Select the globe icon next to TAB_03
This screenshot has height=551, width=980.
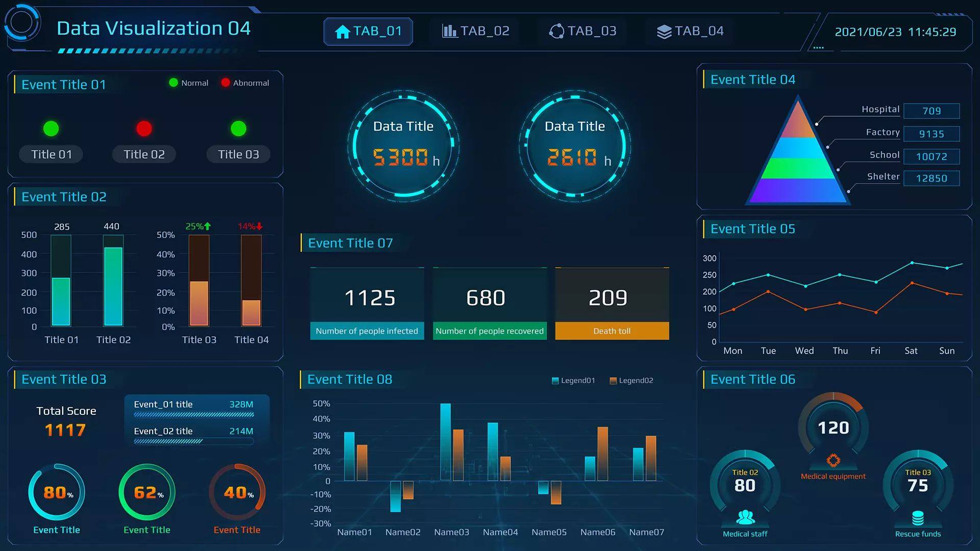tap(556, 31)
